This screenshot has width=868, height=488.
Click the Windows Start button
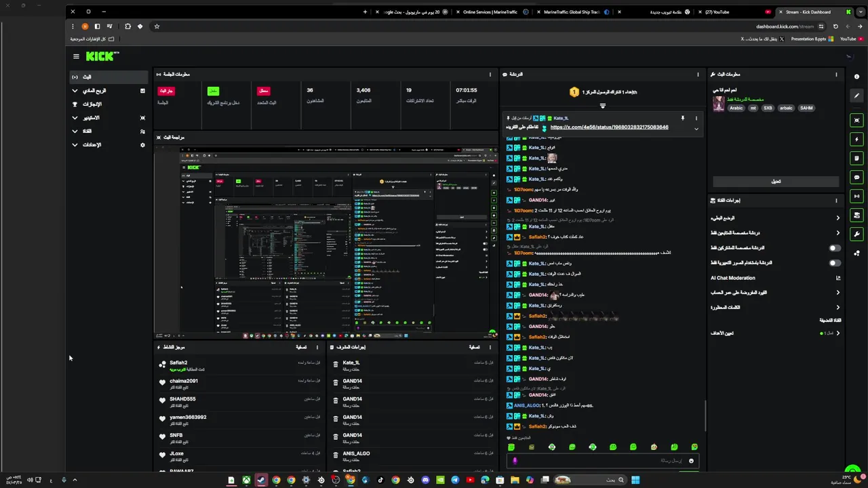point(635,480)
